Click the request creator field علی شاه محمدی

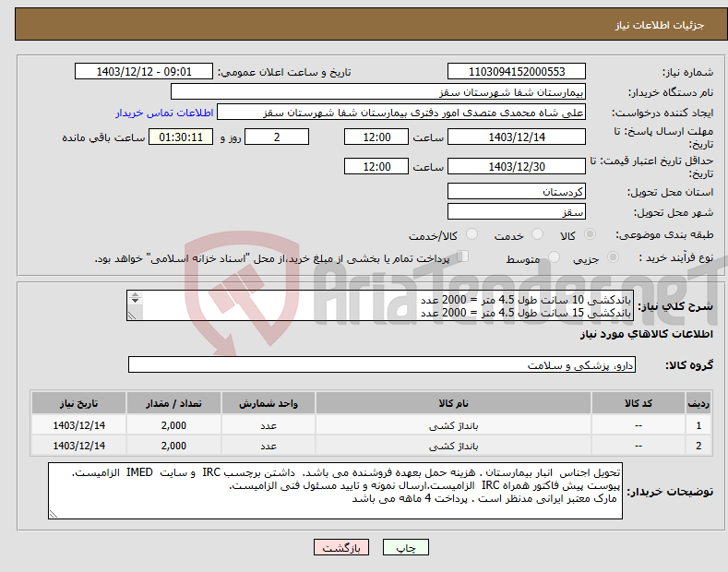(x=401, y=113)
